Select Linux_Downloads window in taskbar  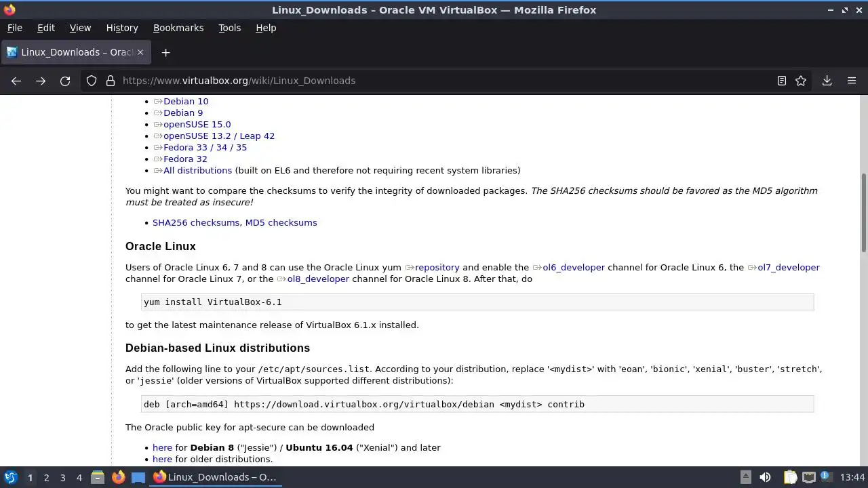(x=215, y=477)
